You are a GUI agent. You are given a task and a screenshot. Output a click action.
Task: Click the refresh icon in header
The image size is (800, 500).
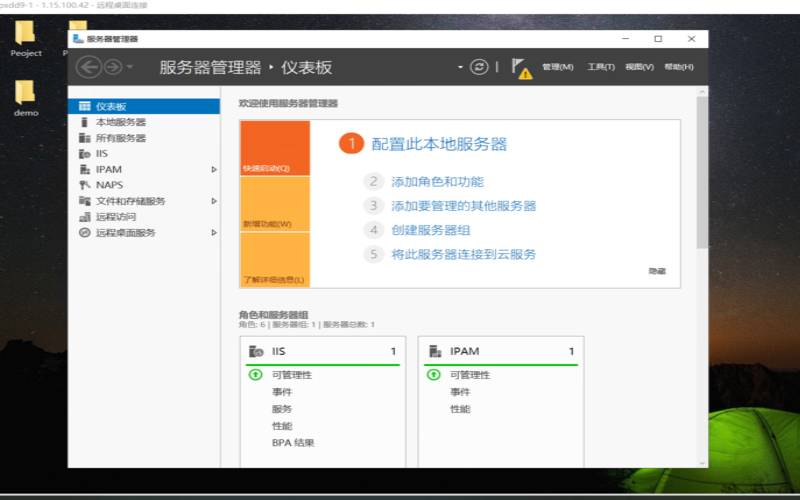click(479, 67)
